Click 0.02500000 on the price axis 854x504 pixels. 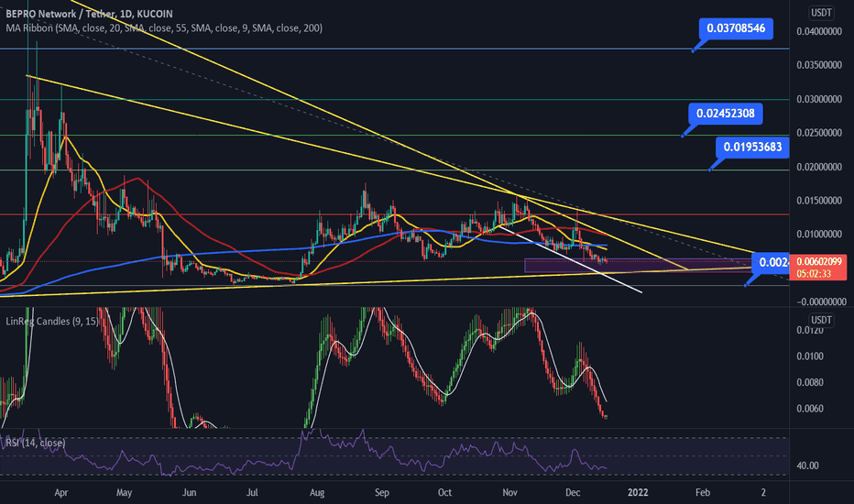pyautogui.click(x=819, y=134)
